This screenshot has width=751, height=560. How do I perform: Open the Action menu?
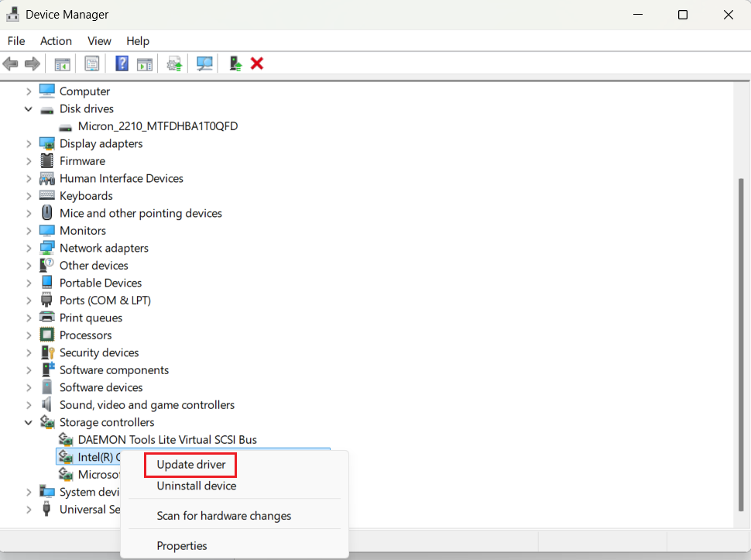55,41
